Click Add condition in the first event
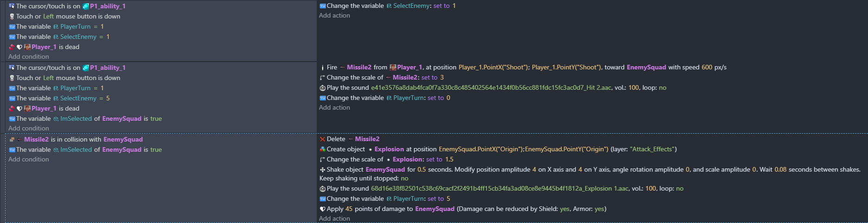 (29, 57)
